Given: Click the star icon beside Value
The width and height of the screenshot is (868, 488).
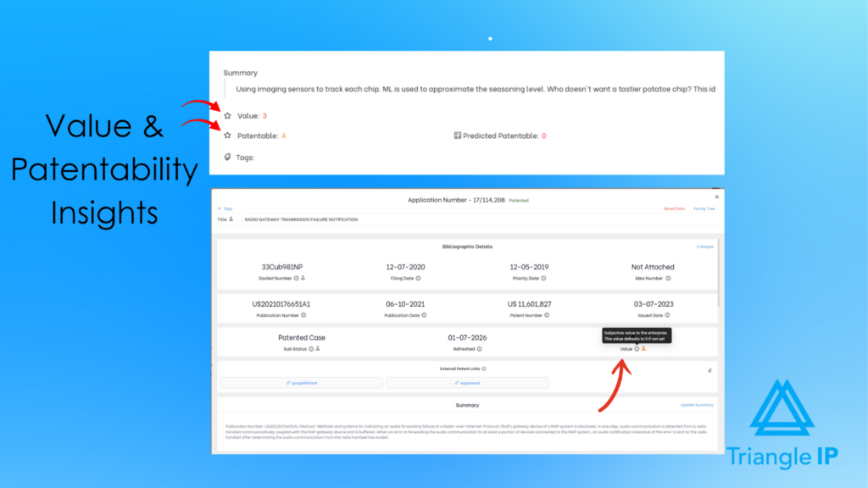Looking at the screenshot, I should point(226,115).
